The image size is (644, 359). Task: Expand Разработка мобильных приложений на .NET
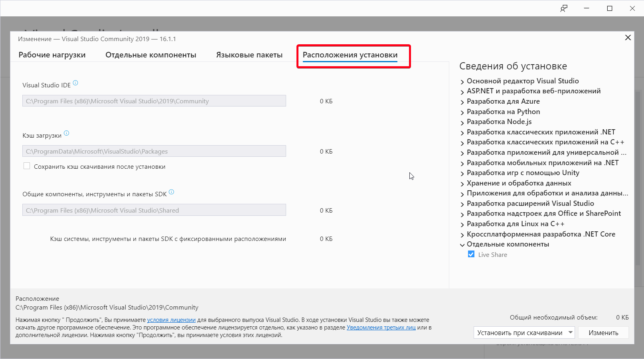(462, 164)
